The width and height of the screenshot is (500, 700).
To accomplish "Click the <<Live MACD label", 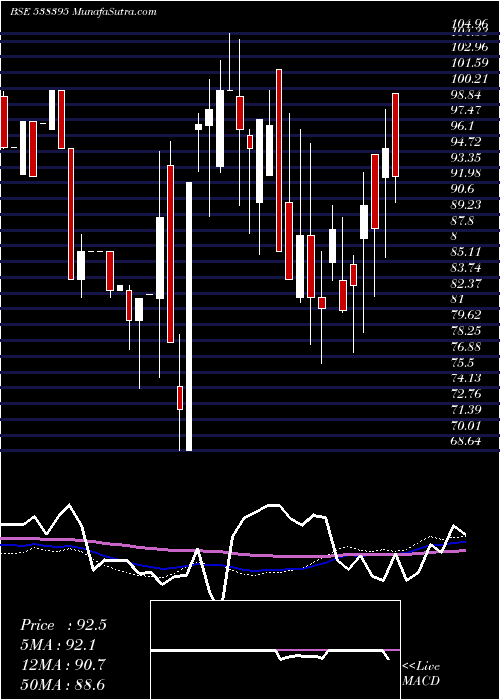I will click(421, 674).
